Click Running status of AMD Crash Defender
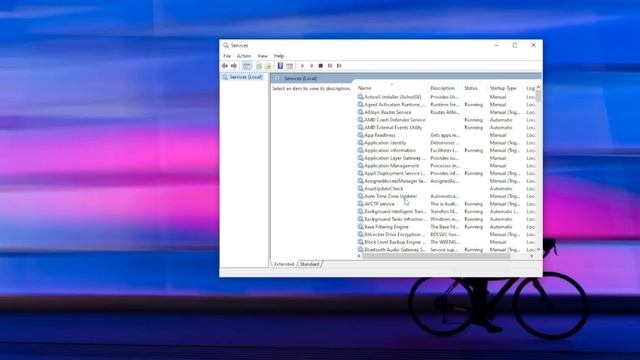Viewport: 640px width, 360px height. pos(473,120)
